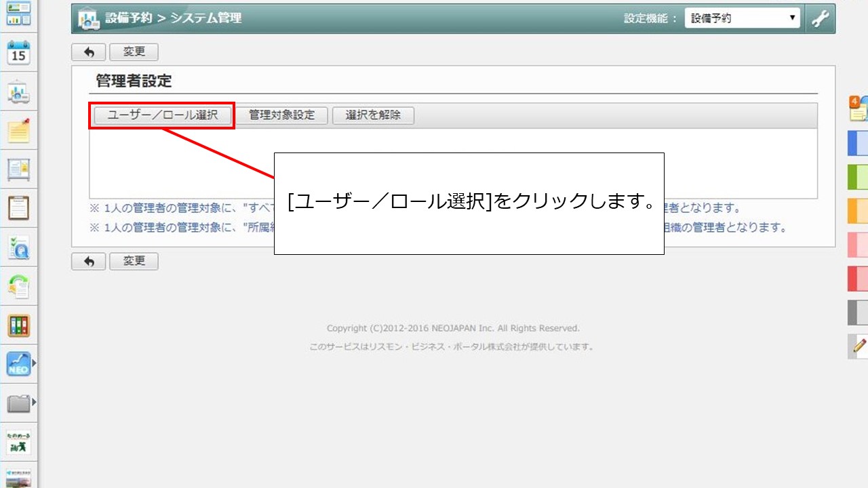Click the yellow sticky note sidebar icon
868x488 pixels.
coord(18,129)
